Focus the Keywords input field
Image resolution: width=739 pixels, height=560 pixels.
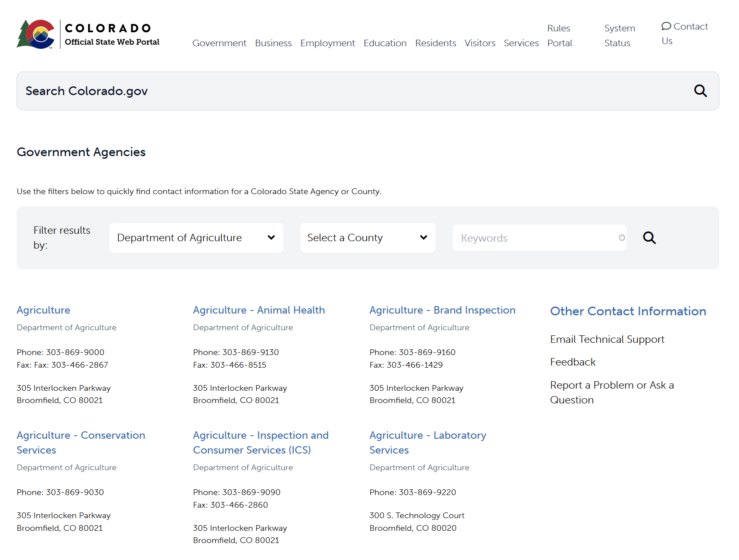(x=540, y=238)
